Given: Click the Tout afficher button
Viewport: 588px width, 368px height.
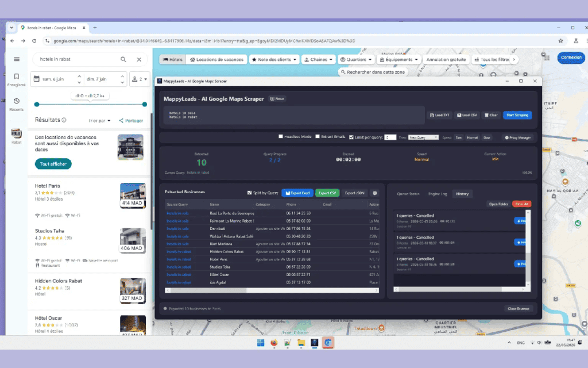Looking at the screenshot, I should coord(53,164).
